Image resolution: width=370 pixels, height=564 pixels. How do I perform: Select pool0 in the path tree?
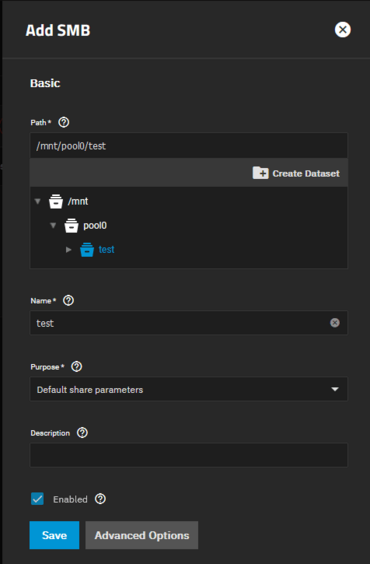95,226
